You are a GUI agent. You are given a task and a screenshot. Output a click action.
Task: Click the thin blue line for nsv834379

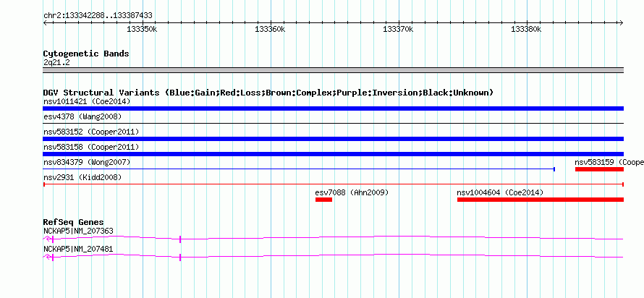point(299,169)
